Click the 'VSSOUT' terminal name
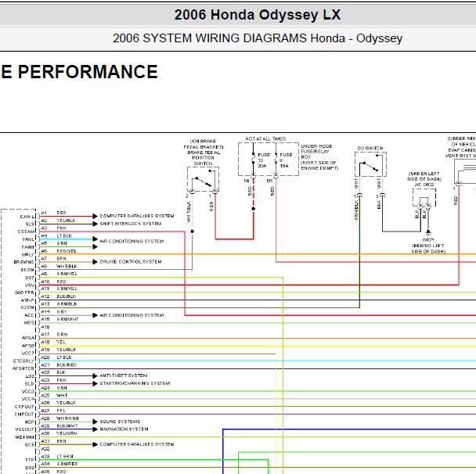The image size is (476, 474). (25, 429)
